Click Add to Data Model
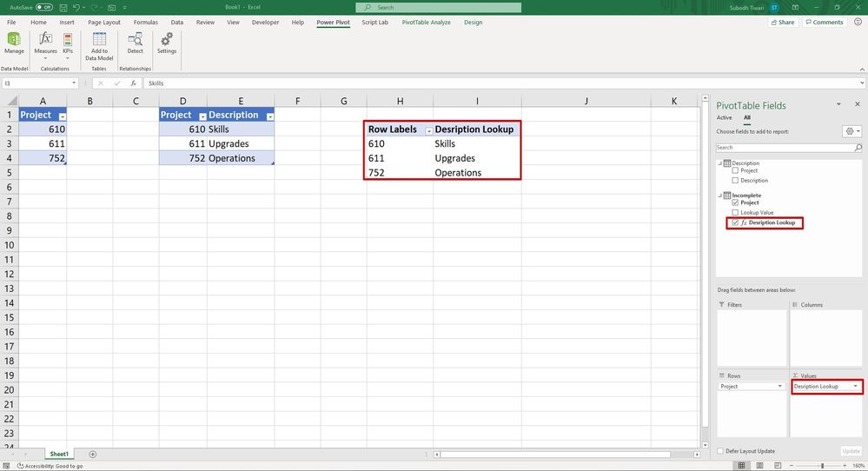Screen dimensions: 868x471 point(99,46)
